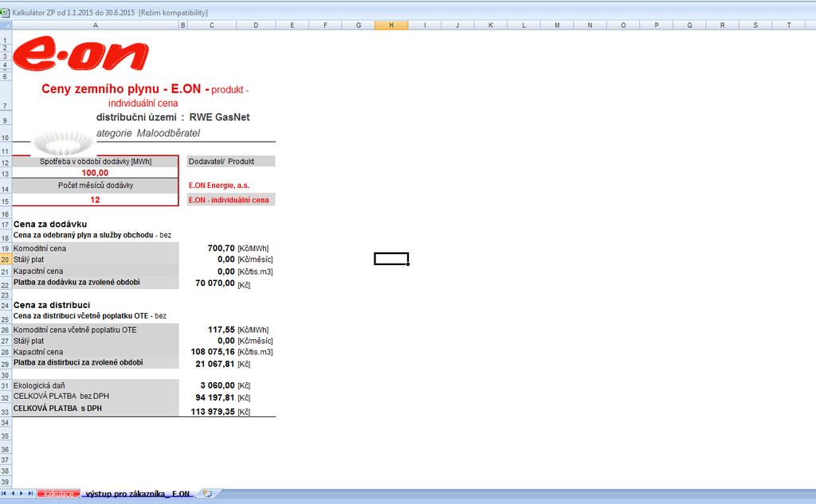Select column T header

[788, 25]
